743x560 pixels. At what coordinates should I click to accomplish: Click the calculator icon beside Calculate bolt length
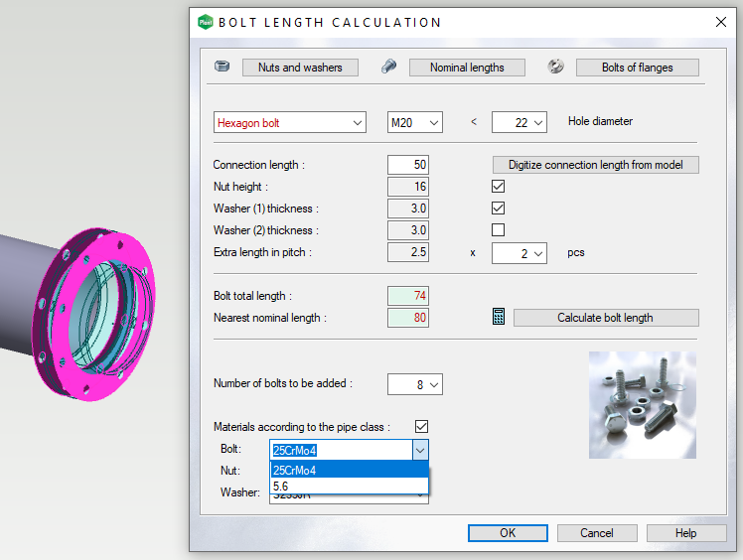pyautogui.click(x=499, y=318)
